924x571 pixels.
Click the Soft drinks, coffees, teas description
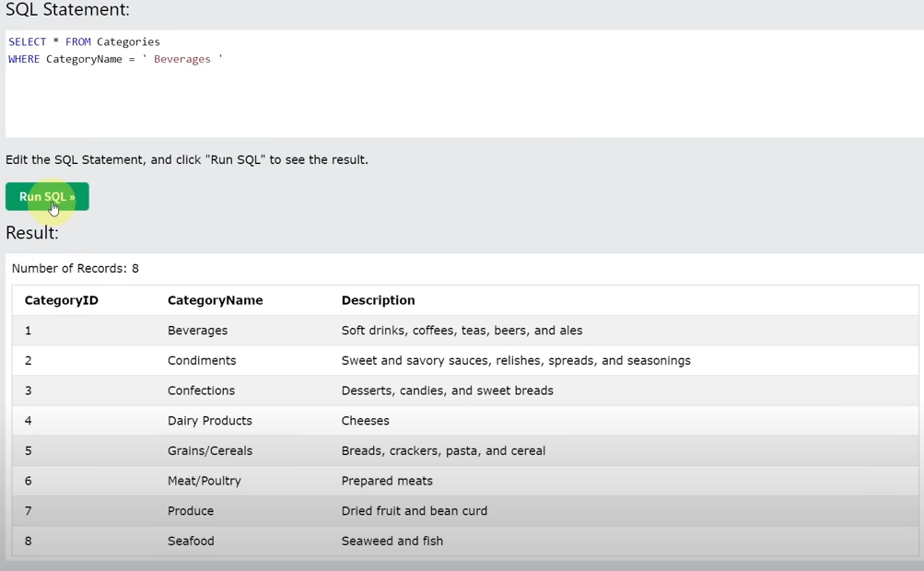coord(462,331)
